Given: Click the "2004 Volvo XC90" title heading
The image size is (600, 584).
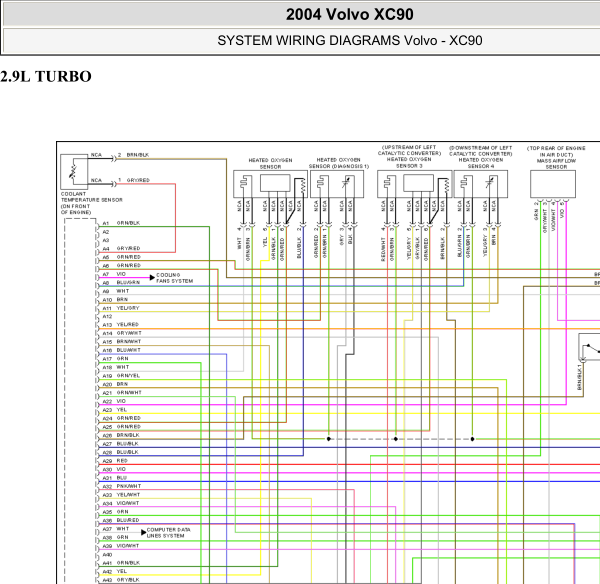Looking at the screenshot, I should [x=349, y=15].
